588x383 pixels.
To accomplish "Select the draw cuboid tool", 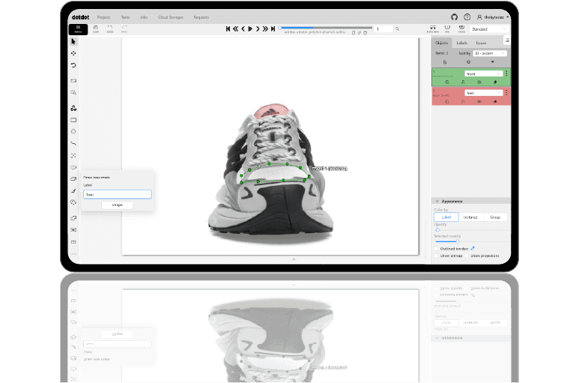I will [73, 179].
